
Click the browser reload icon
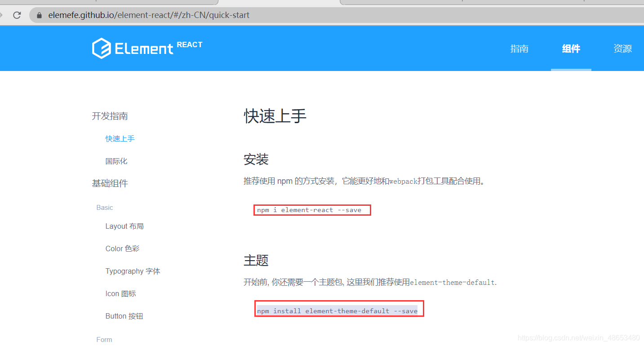pos(17,15)
